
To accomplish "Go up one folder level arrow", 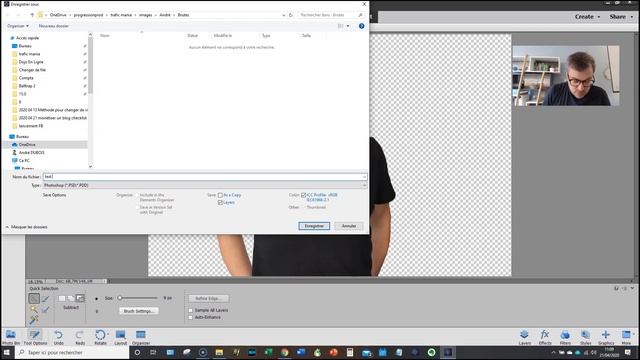I will tap(32, 15).
